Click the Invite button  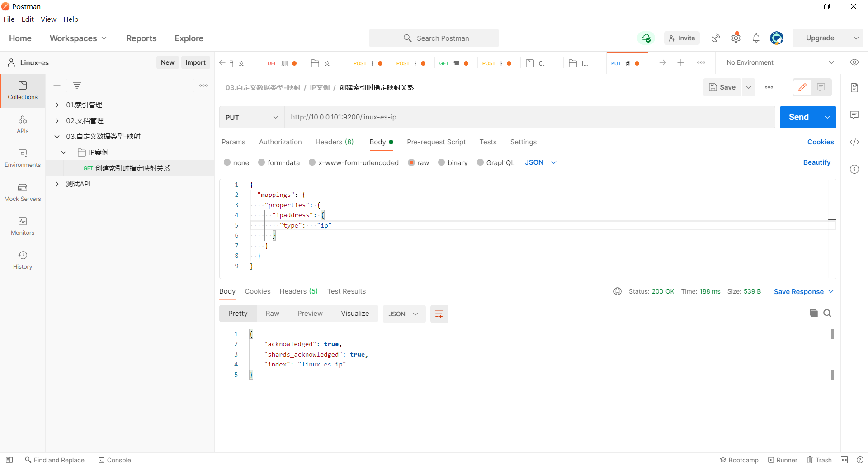pyautogui.click(x=682, y=38)
